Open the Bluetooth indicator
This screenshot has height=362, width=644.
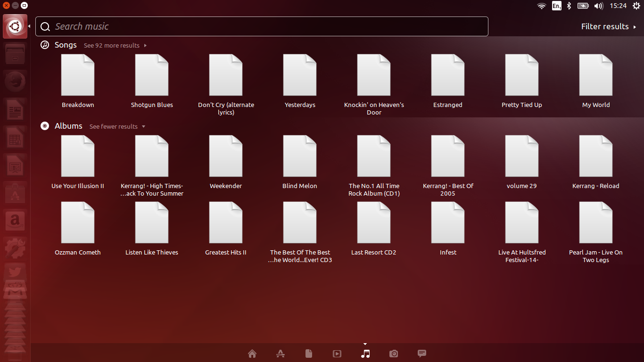[x=569, y=6]
